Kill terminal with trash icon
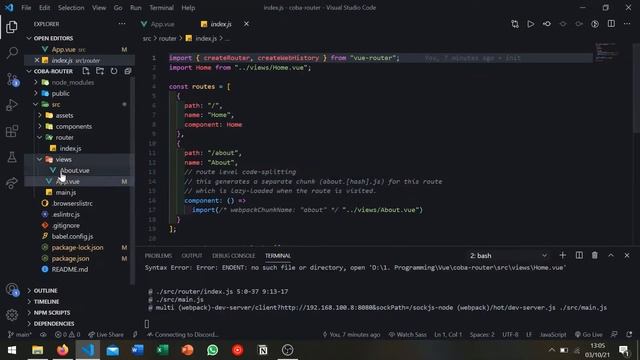This screenshot has height=360, width=640. click(x=595, y=255)
